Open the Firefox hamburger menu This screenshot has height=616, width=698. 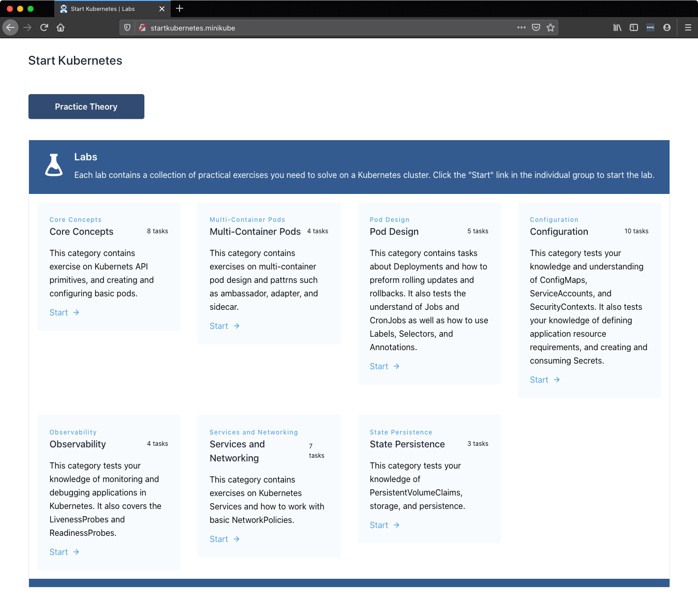point(688,27)
